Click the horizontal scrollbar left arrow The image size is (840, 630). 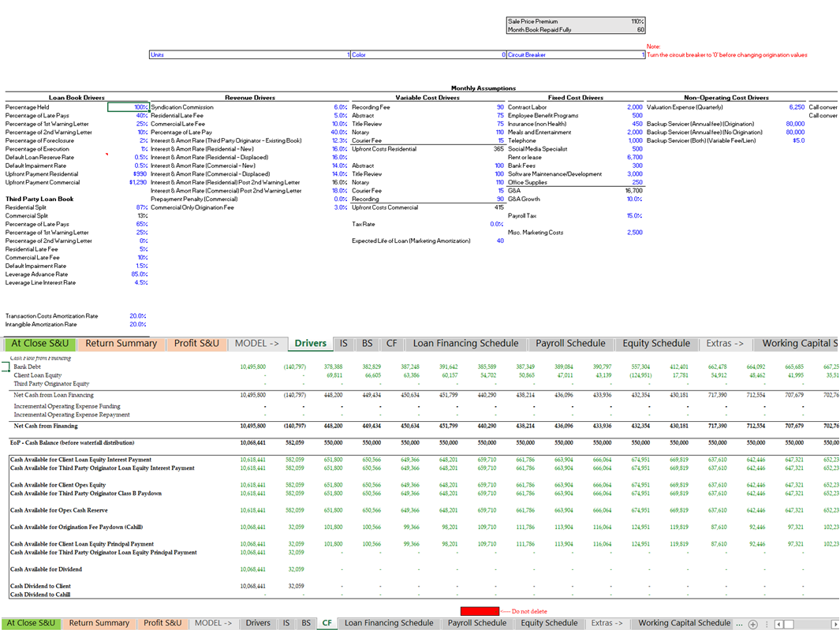click(x=778, y=624)
